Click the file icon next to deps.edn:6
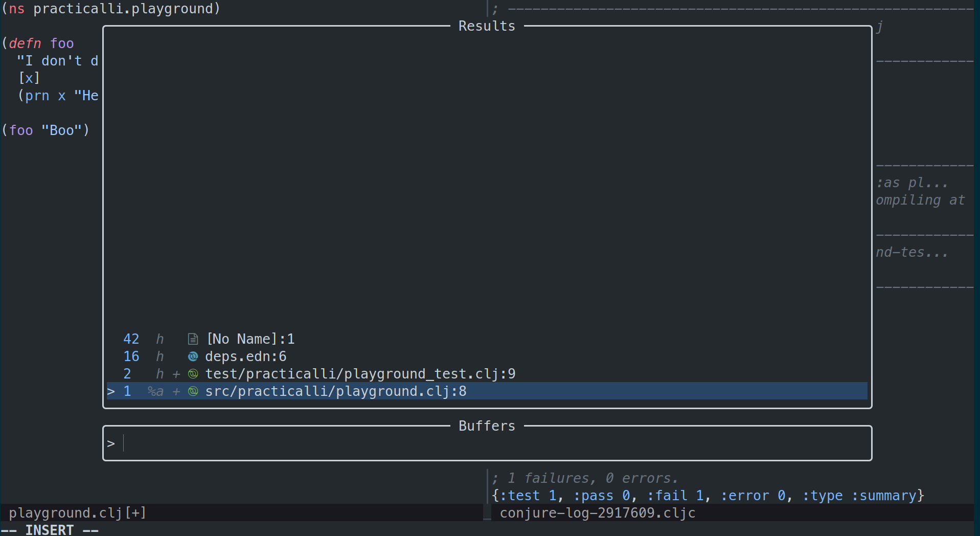 (x=193, y=356)
